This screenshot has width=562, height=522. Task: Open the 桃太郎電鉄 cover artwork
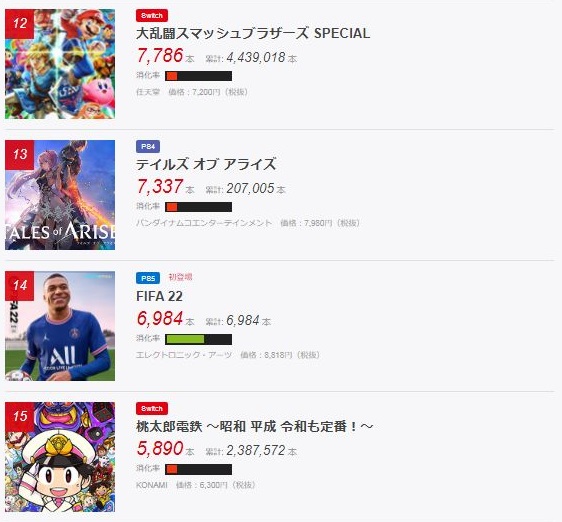(60, 457)
